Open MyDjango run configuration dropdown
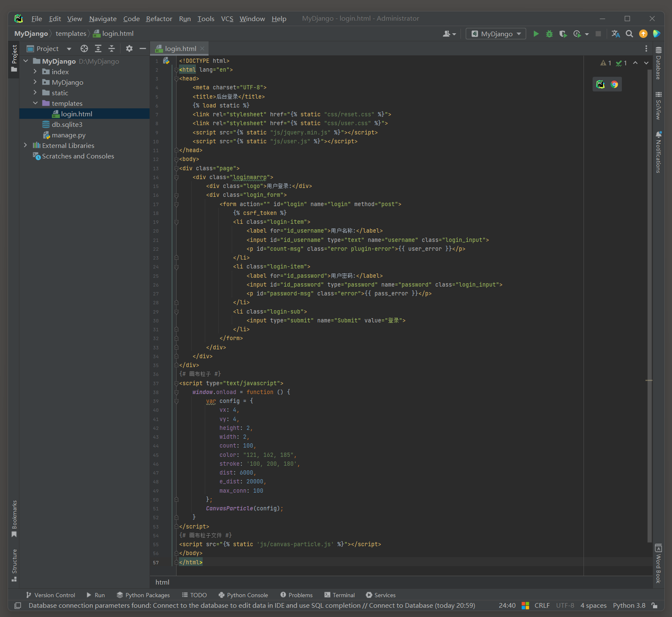Screen dimensions: 672x617 [x=496, y=34]
